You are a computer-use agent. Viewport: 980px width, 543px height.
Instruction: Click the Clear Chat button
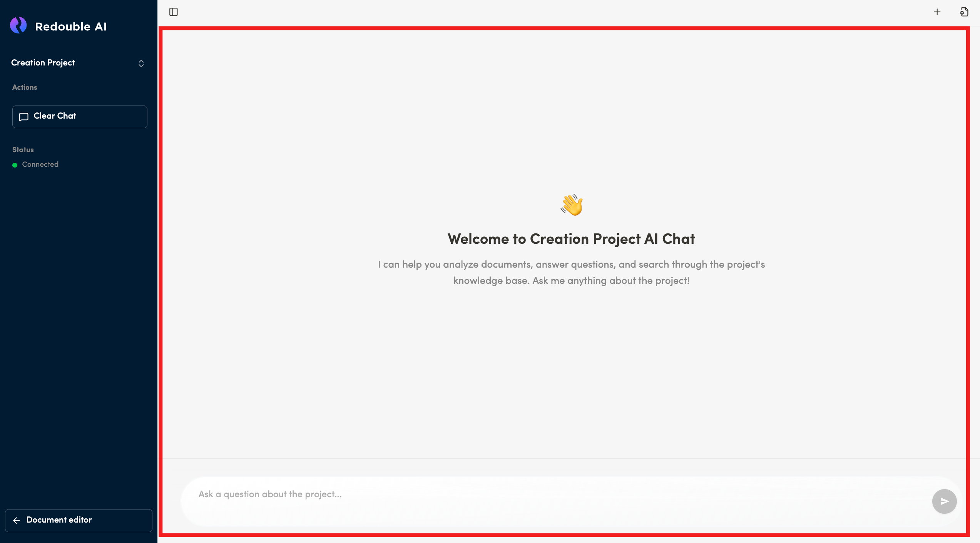[80, 117]
